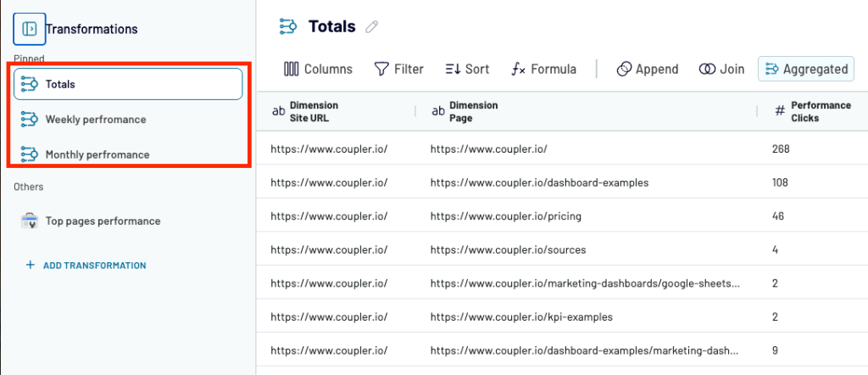Viewport: 868px width, 375px height.
Task: Select clicks value 9
Action: click(775, 350)
